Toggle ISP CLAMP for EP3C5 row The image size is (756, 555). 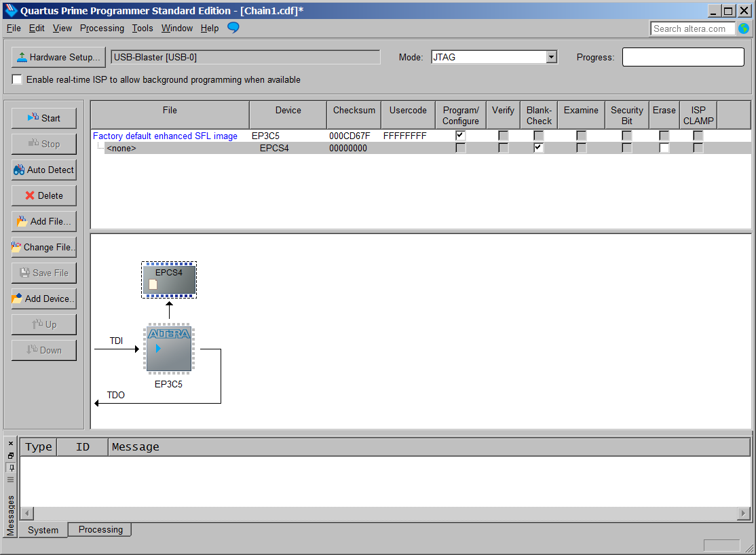(x=698, y=136)
